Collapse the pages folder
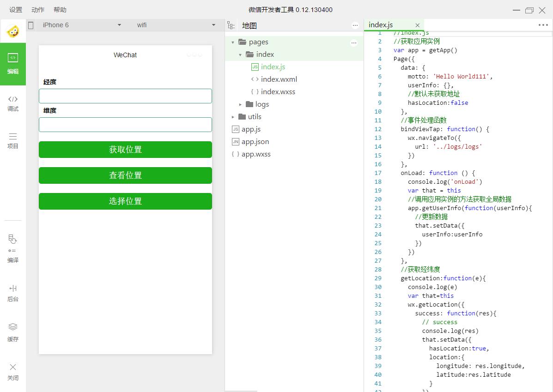This screenshot has height=392, width=553. (233, 42)
